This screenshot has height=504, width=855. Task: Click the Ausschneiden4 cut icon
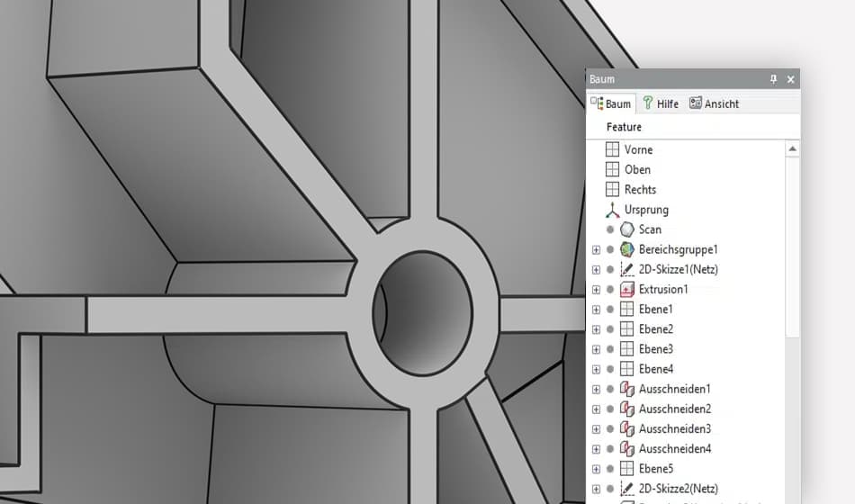627,448
